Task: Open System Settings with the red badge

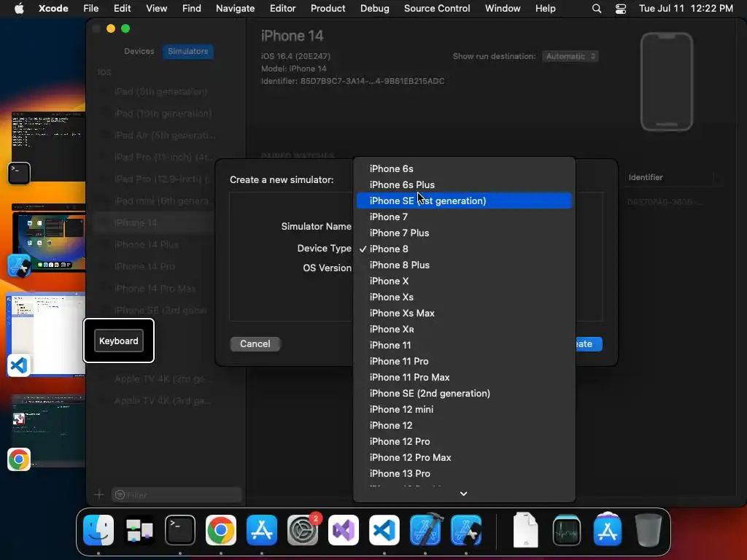Action: 303,530
